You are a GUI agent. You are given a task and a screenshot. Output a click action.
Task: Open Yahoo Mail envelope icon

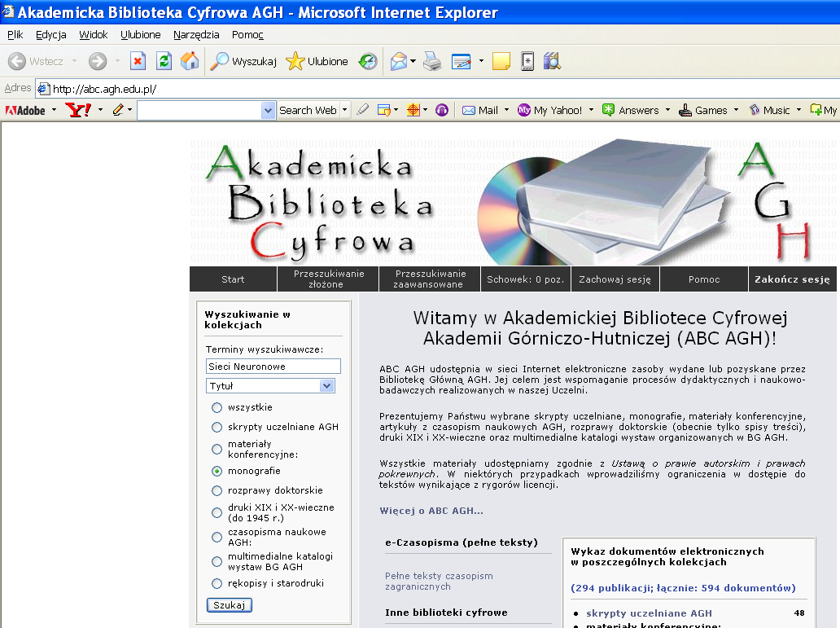click(469, 110)
